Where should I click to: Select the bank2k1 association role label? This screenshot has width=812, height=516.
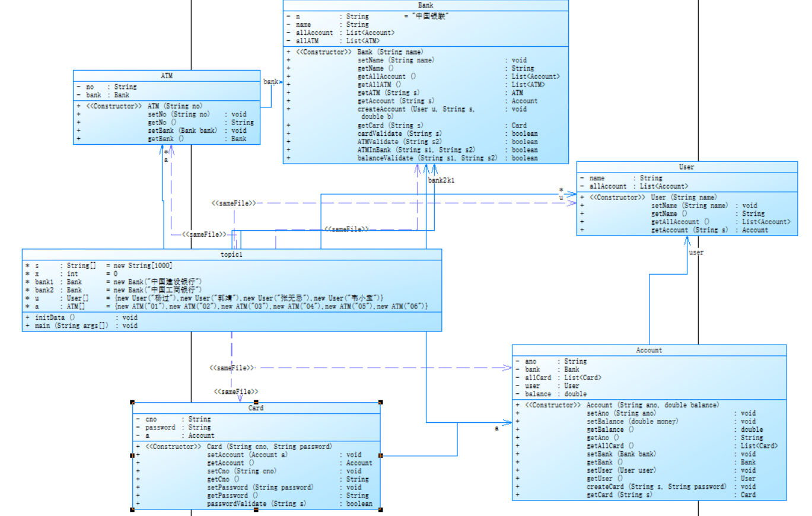coord(442,179)
